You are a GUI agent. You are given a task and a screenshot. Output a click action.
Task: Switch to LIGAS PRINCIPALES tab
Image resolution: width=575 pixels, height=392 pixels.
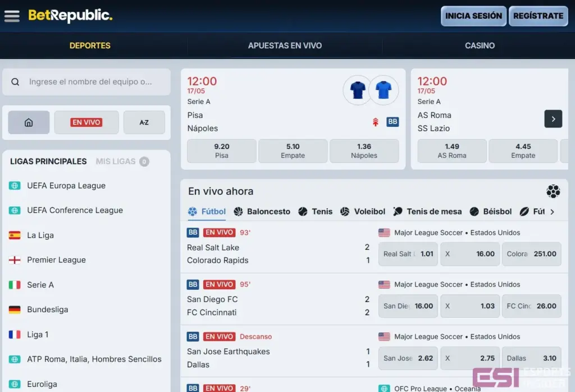click(48, 161)
